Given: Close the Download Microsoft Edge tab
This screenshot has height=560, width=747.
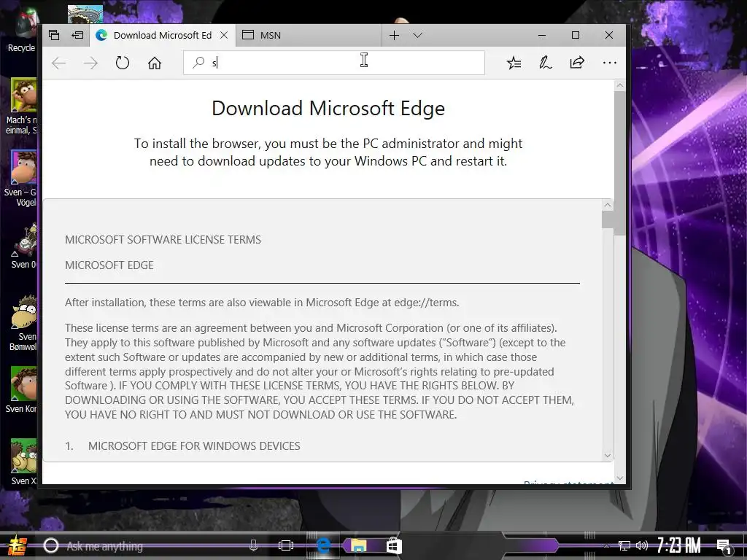Looking at the screenshot, I should [224, 35].
